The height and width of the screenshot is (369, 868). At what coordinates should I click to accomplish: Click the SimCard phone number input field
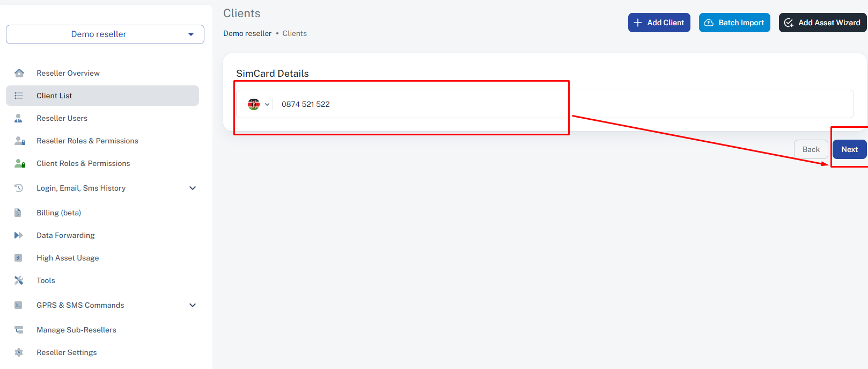(x=563, y=104)
